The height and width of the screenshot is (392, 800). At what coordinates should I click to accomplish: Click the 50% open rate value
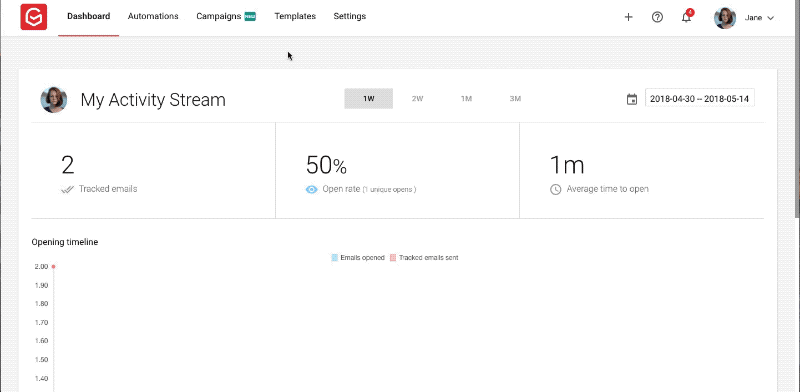[x=327, y=165]
